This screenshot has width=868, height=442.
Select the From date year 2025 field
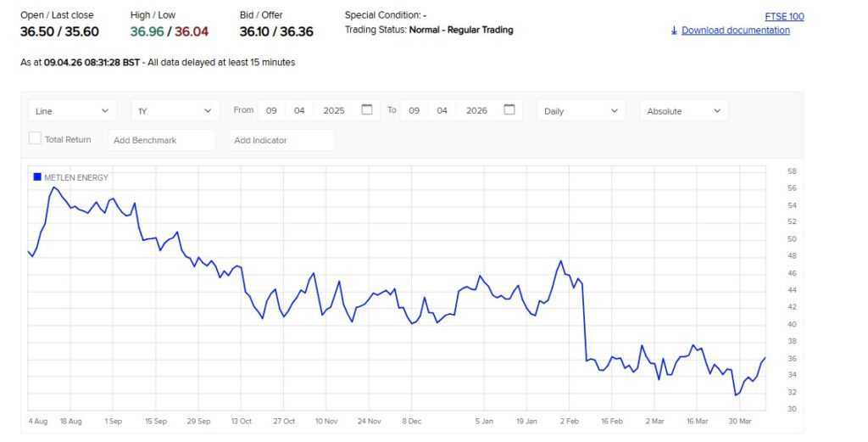(x=334, y=111)
